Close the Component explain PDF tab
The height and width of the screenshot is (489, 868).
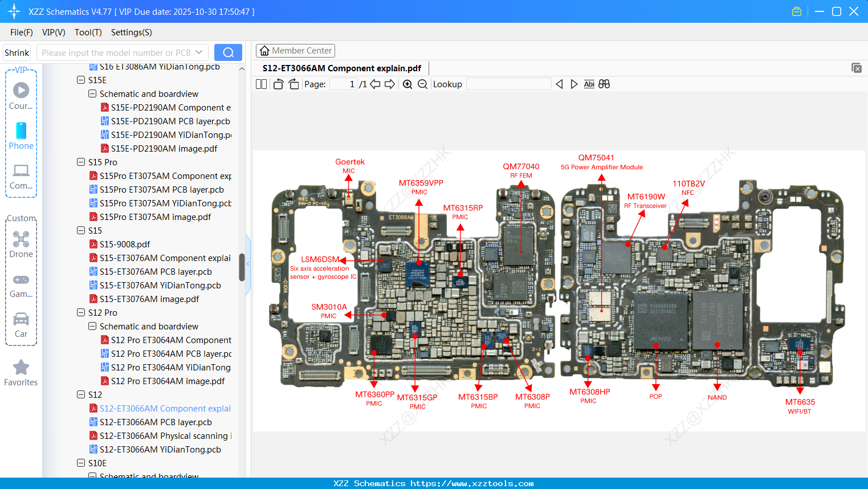[x=856, y=68]
